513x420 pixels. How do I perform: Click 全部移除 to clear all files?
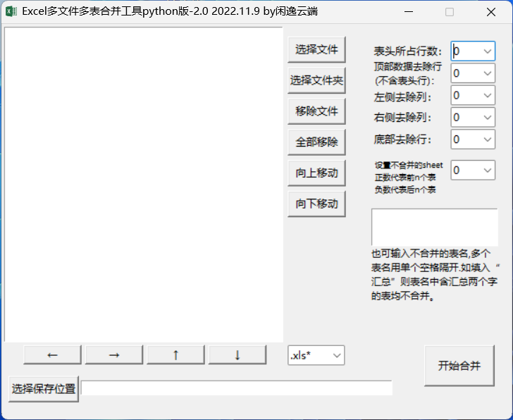pos(316,142)
